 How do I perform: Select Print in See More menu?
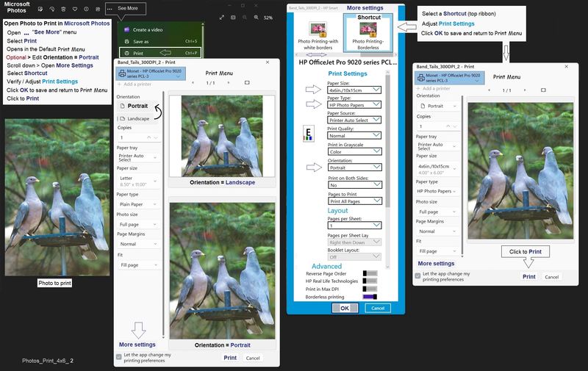[x=160, y=53]
